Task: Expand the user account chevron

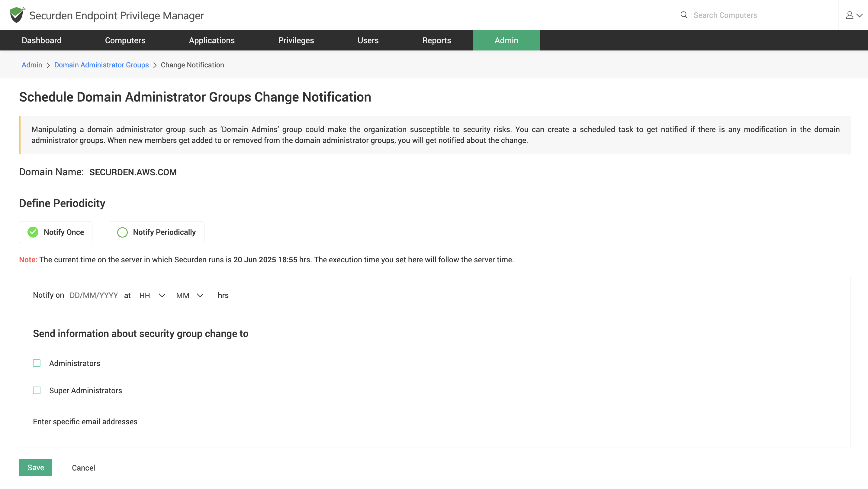Action: coord(860,15)
